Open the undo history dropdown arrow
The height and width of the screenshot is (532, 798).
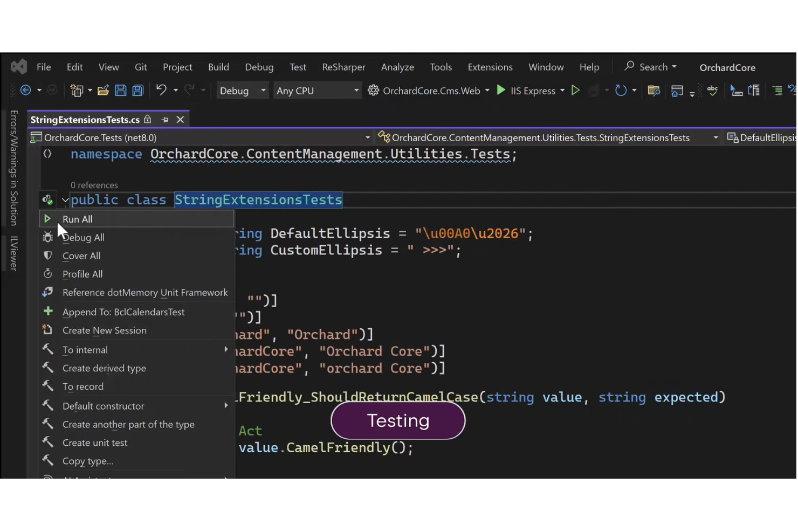click(x=175, y=91)
